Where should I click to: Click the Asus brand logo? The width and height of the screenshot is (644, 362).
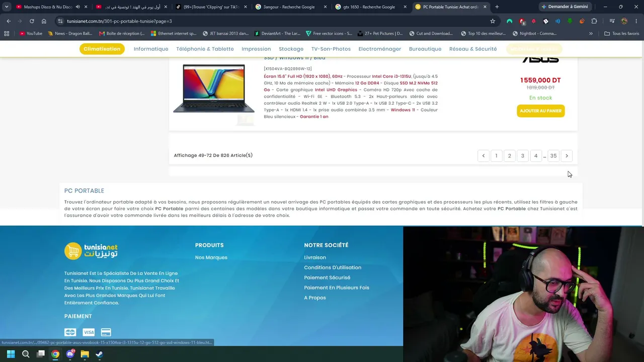540,59
